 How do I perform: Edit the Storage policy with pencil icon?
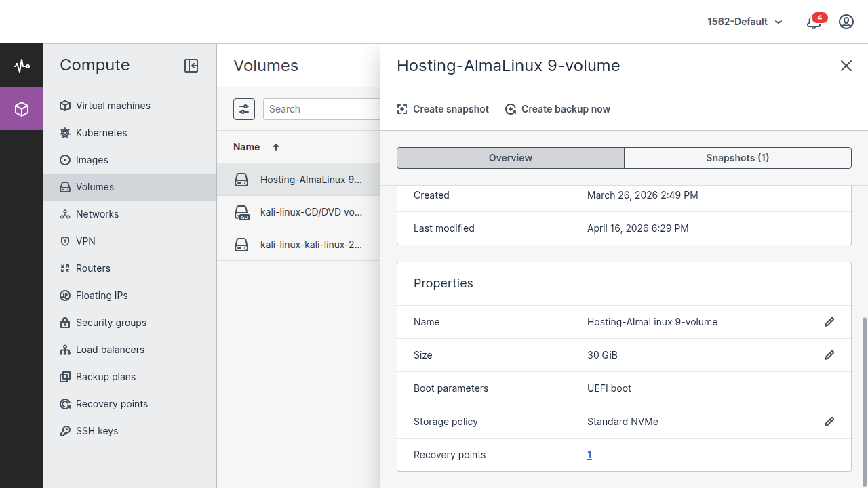(x=829, y=422)
